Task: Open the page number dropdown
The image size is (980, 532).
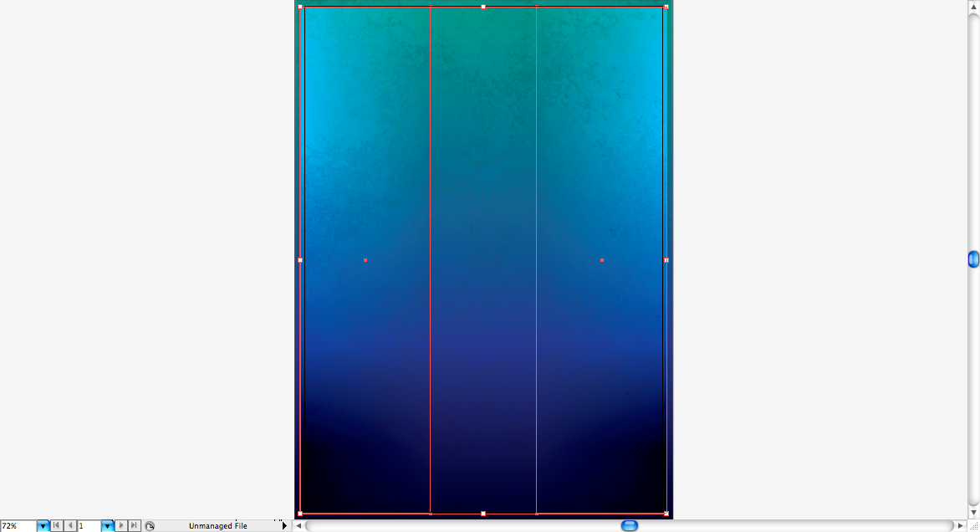Action: (x=107, y=526)
